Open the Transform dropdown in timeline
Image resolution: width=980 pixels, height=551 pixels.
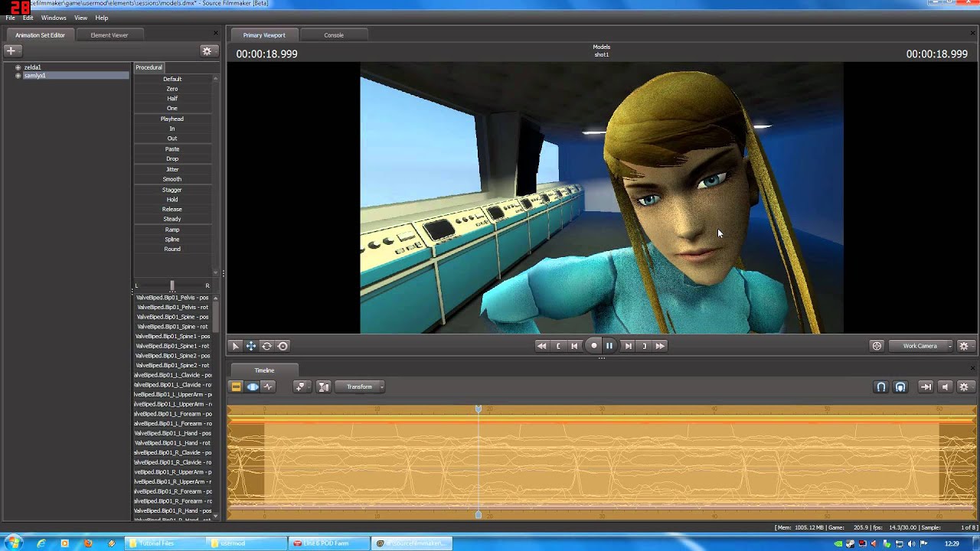click(361, 386)
